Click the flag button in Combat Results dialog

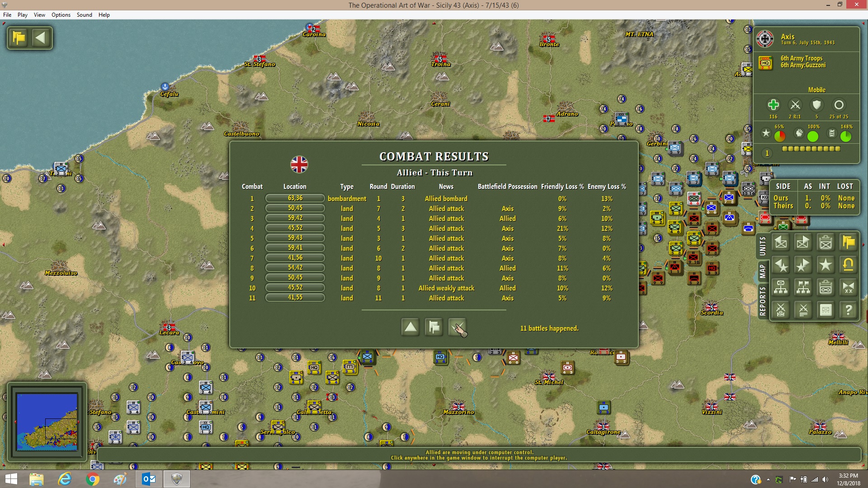coord(434,327)
